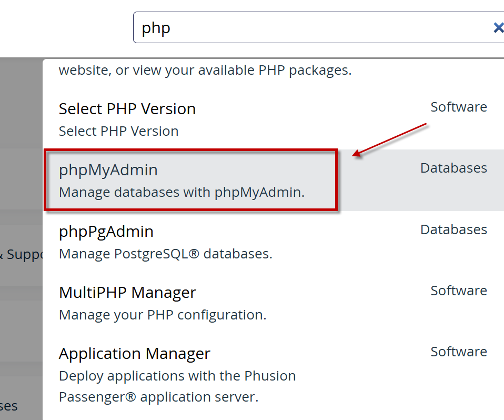Click "Deploy applications with the Phusion" description
This screenshot has width=504, height=420.
[177, 376]
